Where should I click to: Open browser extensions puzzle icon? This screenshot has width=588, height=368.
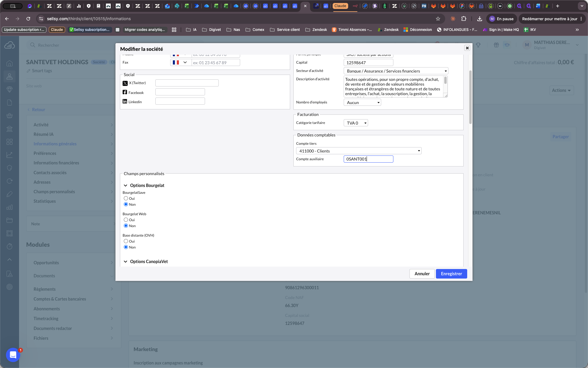pos(464,19)
